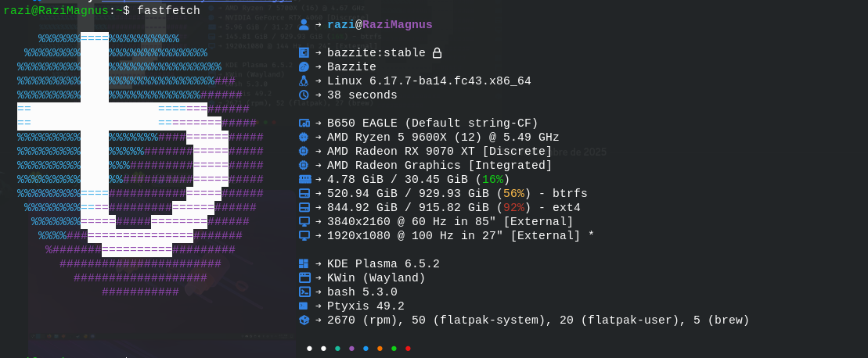Screen dimensions: 868x358
Task: Click the motherboard icon beside B650 EAGLE
Action: tap(304, 124)
